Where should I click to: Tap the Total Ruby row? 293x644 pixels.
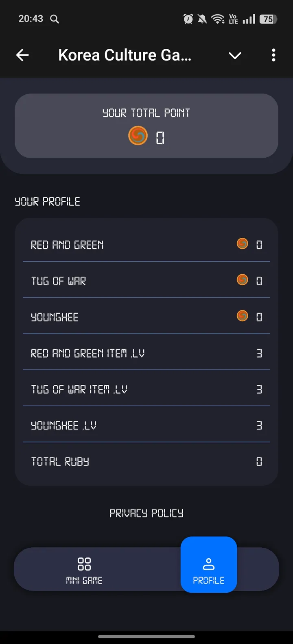click(x=146, y=461)
